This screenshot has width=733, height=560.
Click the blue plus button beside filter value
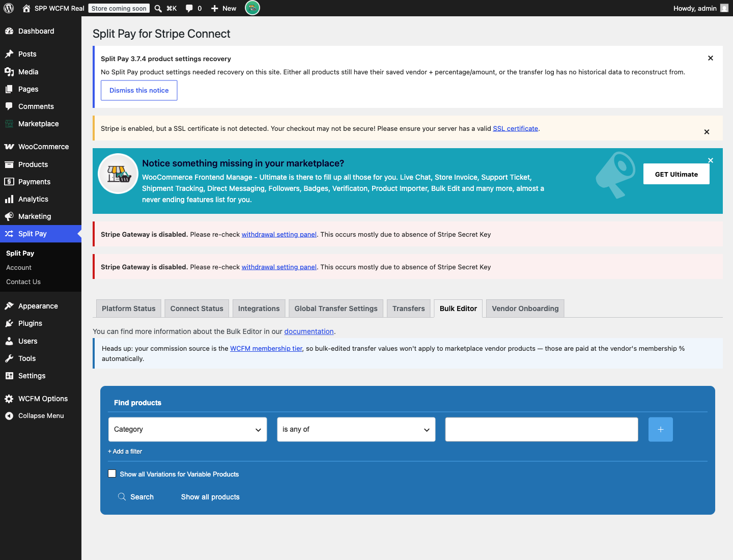point(661,430)
